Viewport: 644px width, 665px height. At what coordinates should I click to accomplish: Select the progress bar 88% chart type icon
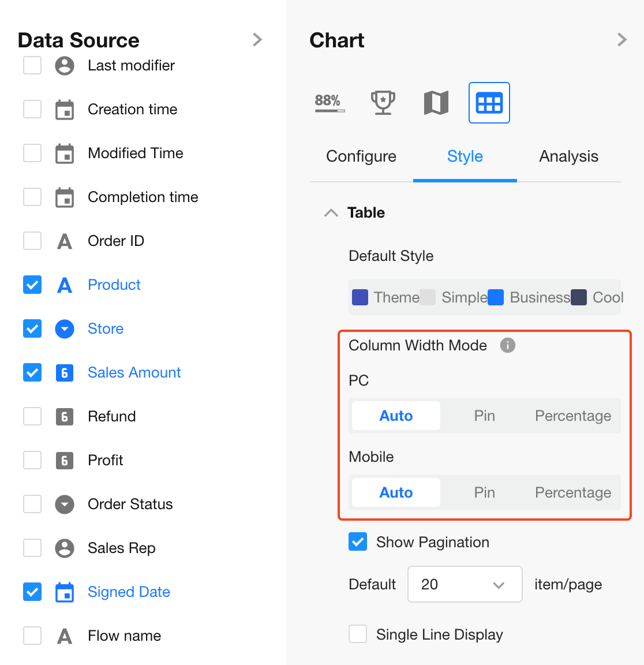click(x=330, y=103)
